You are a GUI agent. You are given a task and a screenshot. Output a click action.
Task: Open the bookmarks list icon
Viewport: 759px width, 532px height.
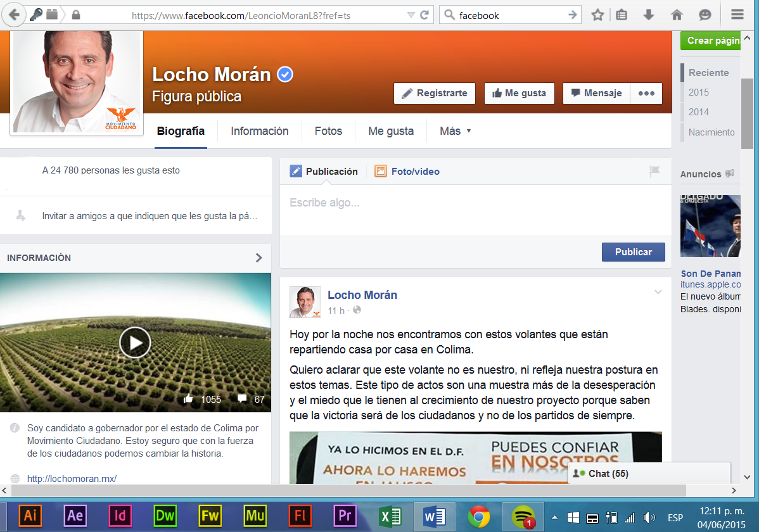(622, 15)
